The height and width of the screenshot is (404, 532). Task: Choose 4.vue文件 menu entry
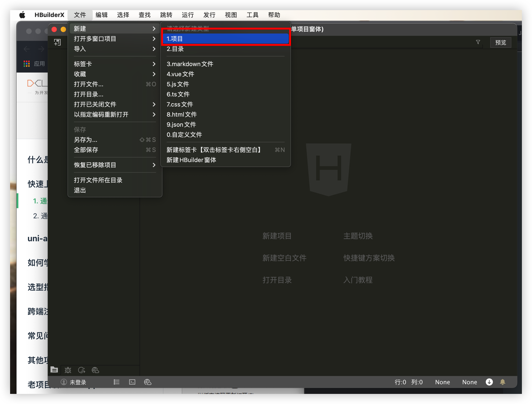click(x=180, y=74)
